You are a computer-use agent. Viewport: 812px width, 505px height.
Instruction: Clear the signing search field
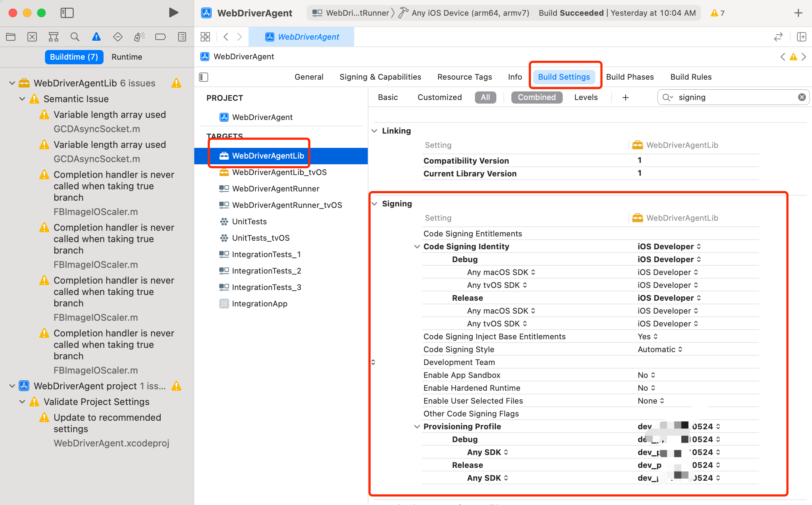(802, 97)
